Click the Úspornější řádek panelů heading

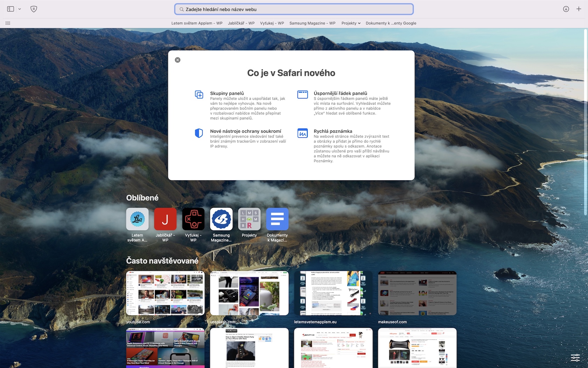341,93
